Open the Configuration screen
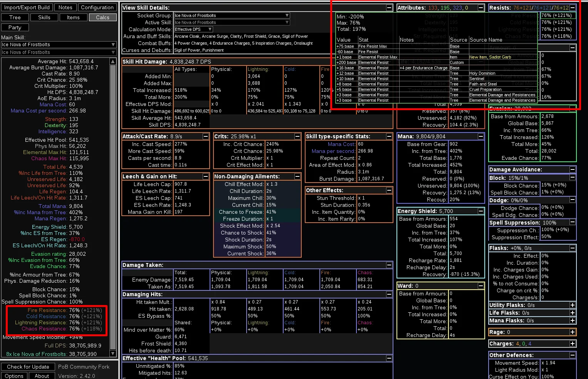This screenshot has width=588, height=379. (x=97, y=7)
